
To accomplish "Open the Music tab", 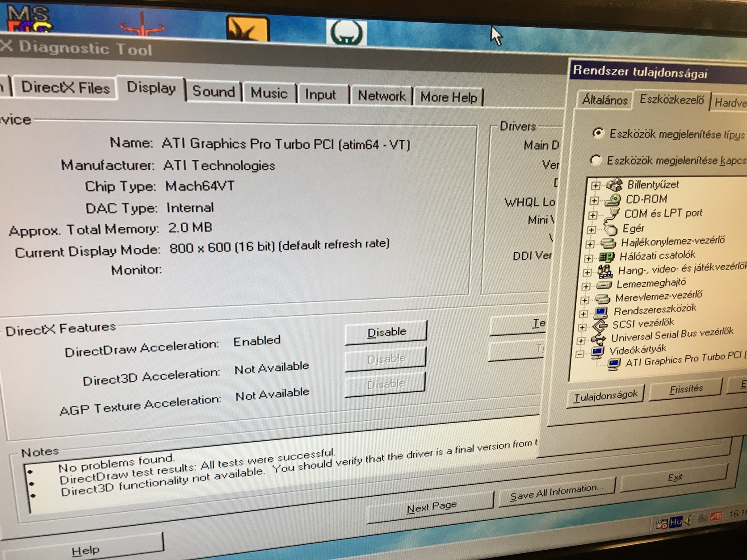I will (x=269, y=93).
